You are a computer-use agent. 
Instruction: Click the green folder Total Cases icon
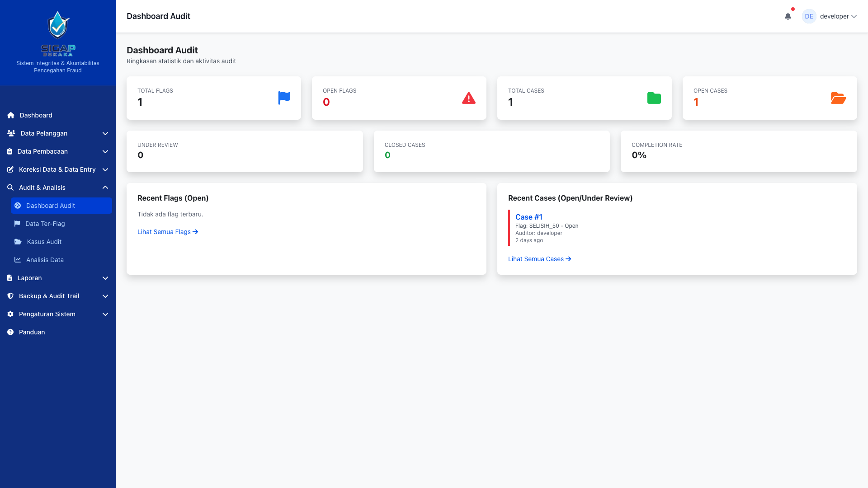654,98
